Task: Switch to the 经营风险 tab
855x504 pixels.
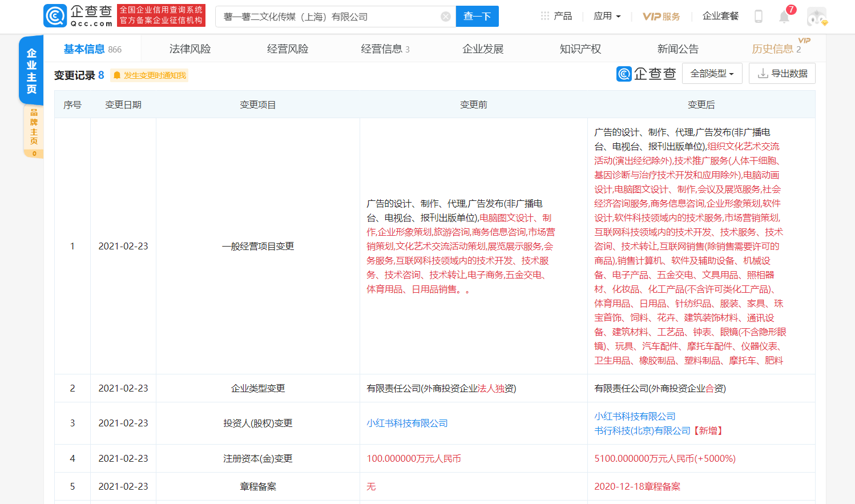Action: click(288, 49)
